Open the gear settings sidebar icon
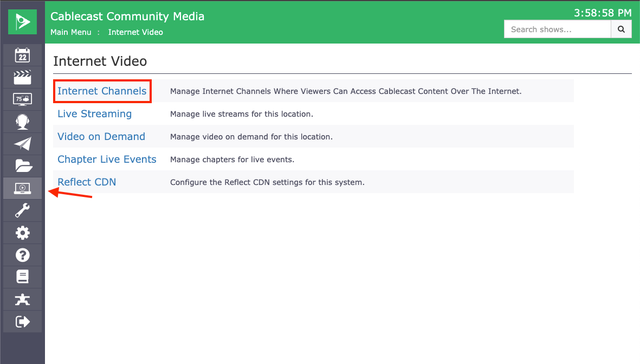Screen dimensions: 640x364 (22, 233)
